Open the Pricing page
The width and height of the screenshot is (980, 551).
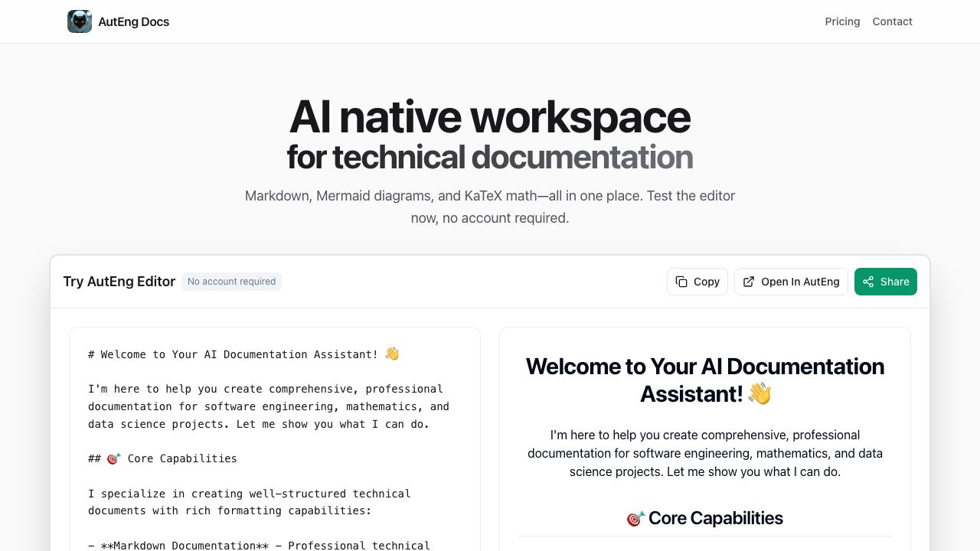tap(842, 21)
